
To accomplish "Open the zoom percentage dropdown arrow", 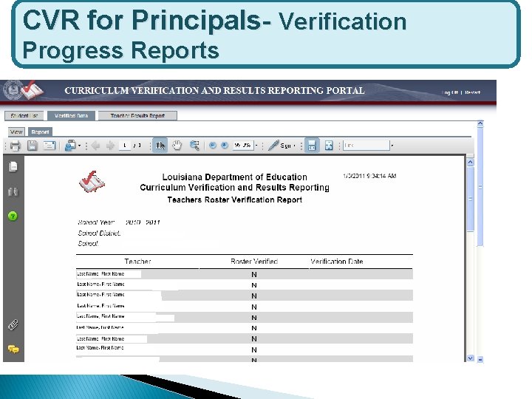I will point(256,146).
